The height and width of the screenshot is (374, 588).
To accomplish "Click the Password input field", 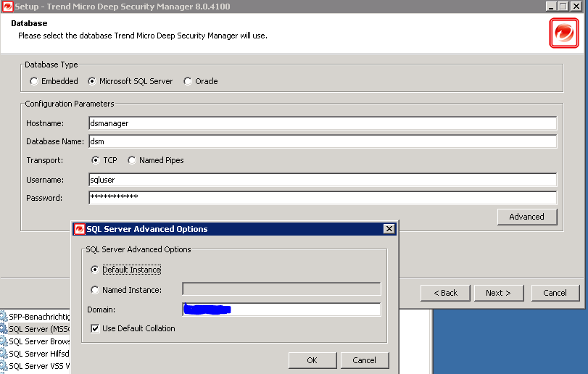I will pos(323,197).
